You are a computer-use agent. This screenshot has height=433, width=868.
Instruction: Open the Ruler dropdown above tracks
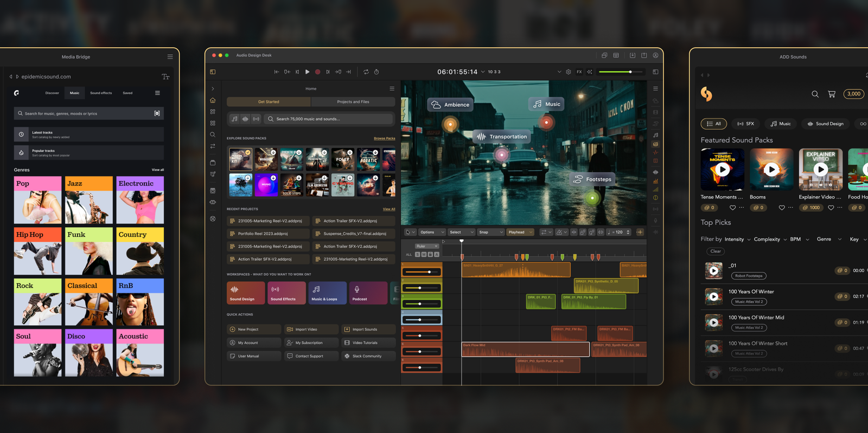(x=427, y=246)
